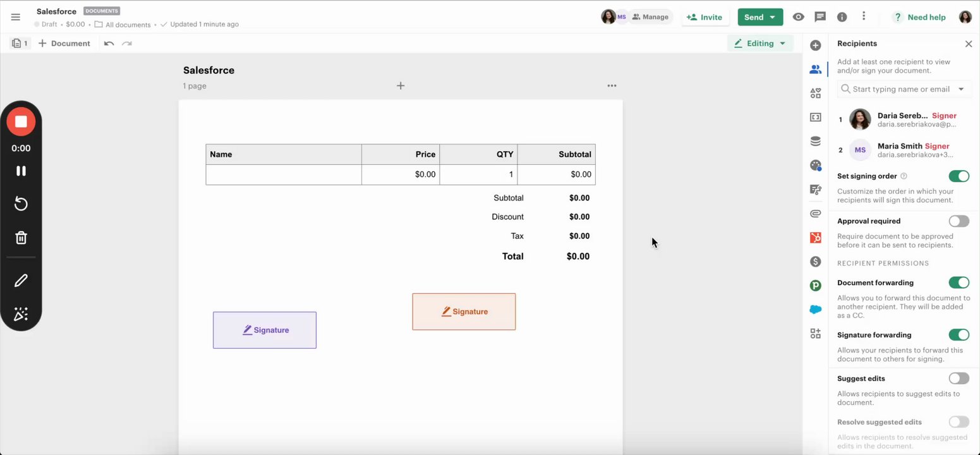980x455 pixels.
Task: Open the payments dollar icon
Action: pos(816,262)
